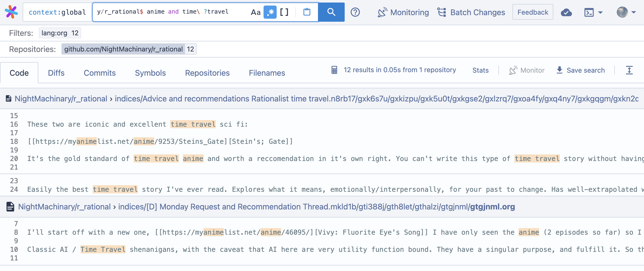Open the user avatar account menu
644x271 pixels.
point(624,12)
